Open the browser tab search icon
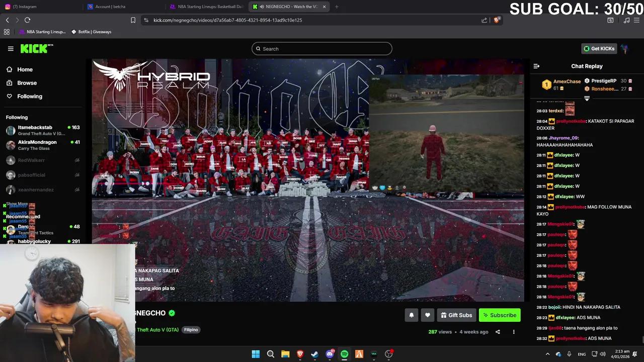This screenshot has height=362, width=644. [610, 20]
